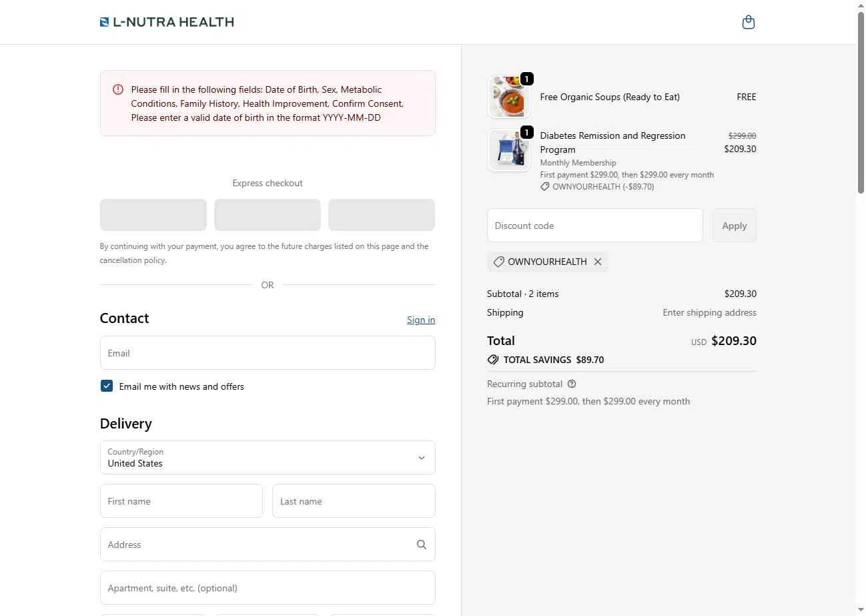The image size is (866, 616).
Task: Click the FREE price label for the soups
Action: (747, 97)
